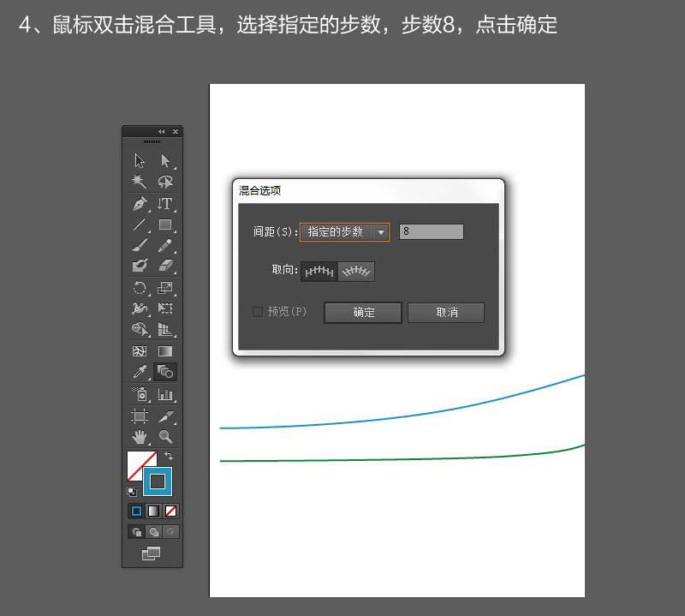Click the 混合选项 dialog title bar
Viewport: 685px width, 616px height.
[368, 190]
